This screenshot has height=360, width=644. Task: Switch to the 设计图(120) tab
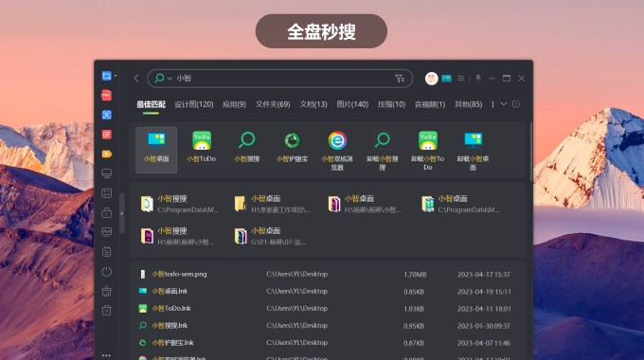(x=194, y=104)
